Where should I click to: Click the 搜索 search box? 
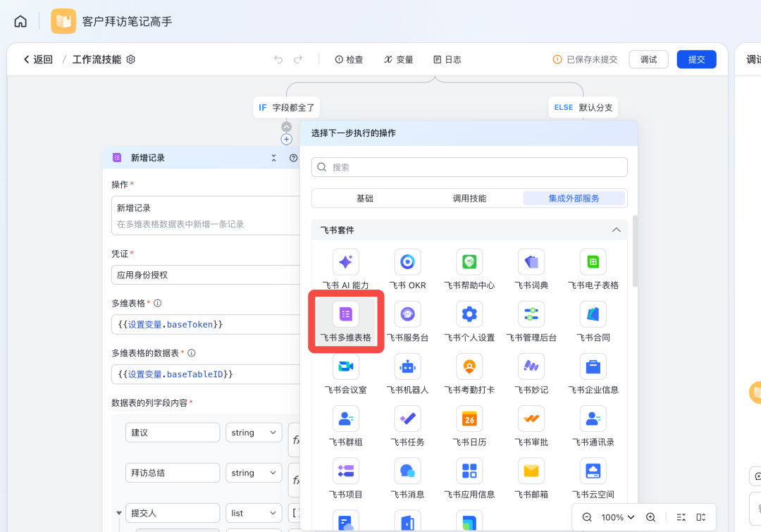469,167
